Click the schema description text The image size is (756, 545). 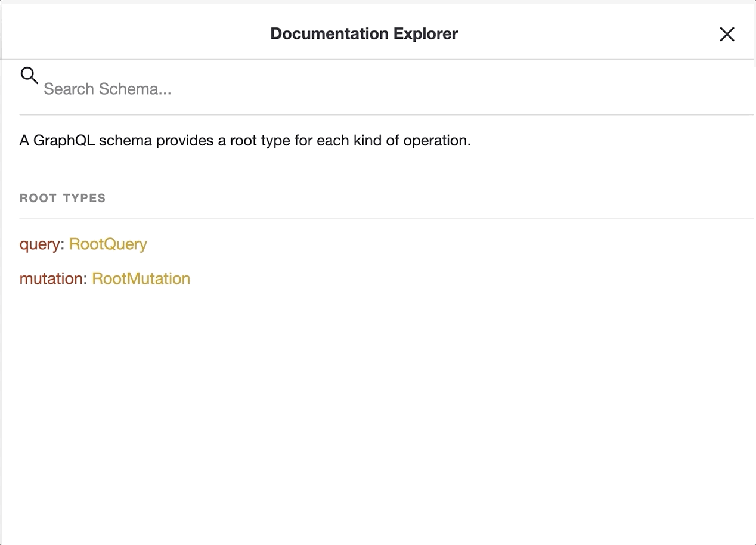[245, 140]
